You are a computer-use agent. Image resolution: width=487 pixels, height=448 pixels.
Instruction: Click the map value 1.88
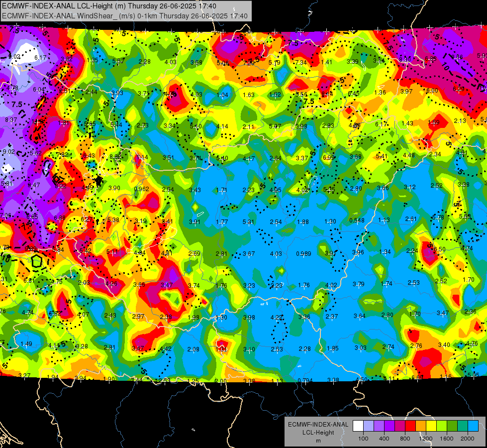pyautogui.click(x=303, y=222)
